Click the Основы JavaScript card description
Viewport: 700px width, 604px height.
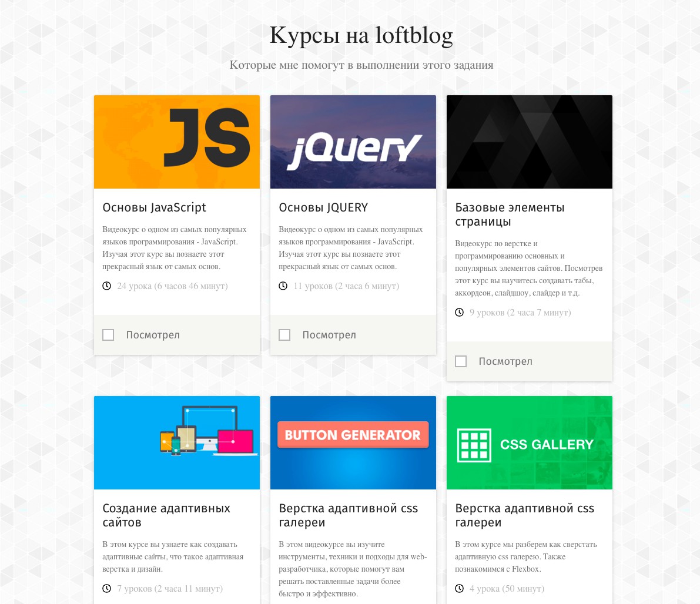click(175, 248)
